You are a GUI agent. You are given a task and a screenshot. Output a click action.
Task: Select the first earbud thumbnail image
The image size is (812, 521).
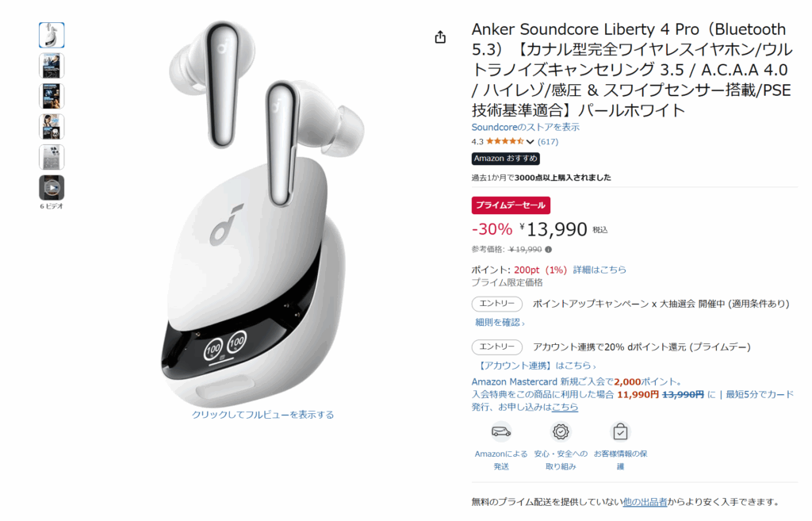(x=52, y=35)
